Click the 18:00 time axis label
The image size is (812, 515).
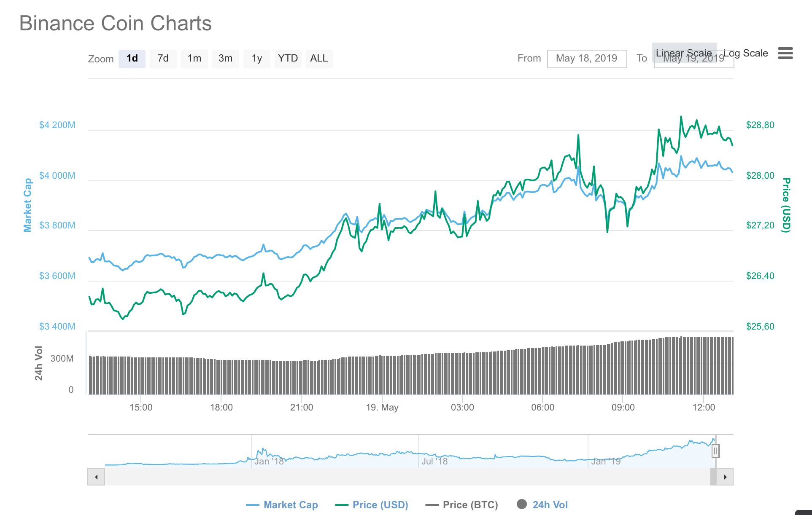[x=221, y=408]
